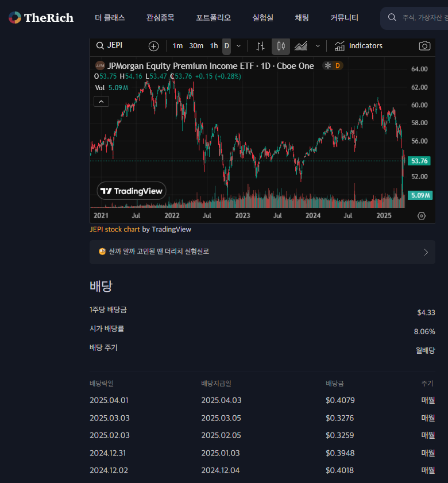
Task: Click the orange D delayed-data badge
Action: 338,65
